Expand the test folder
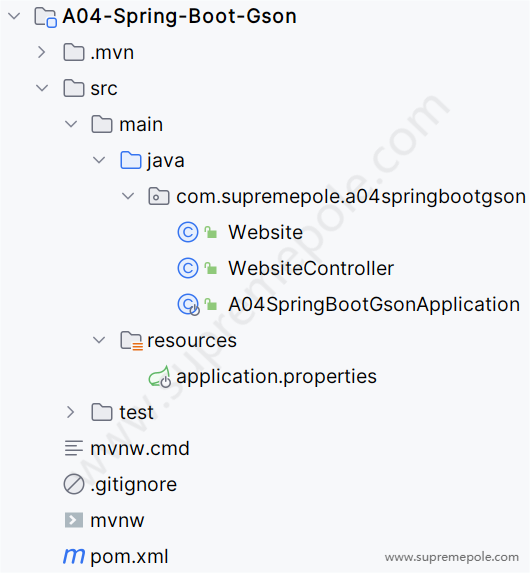 coord(71,412)
